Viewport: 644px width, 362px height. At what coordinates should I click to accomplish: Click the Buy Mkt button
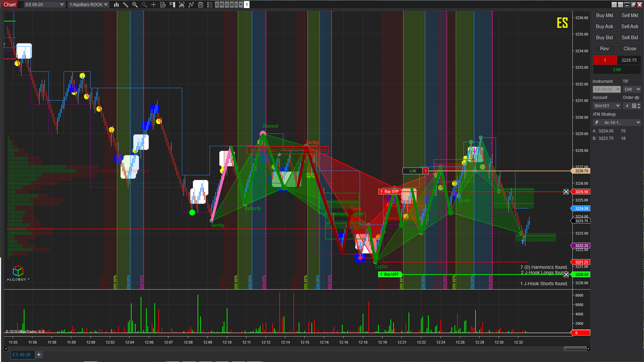[x=604, y=16]
